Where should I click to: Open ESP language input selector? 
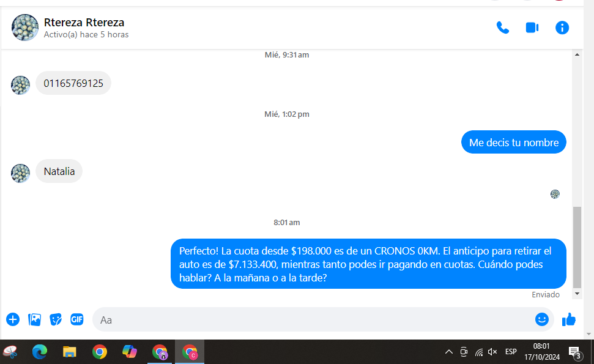point(511,352)
